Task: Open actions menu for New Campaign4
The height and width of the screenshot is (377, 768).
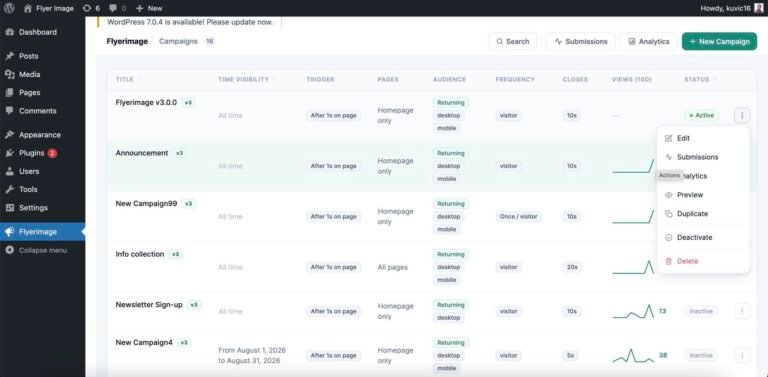Action: [x=742, y=355]
